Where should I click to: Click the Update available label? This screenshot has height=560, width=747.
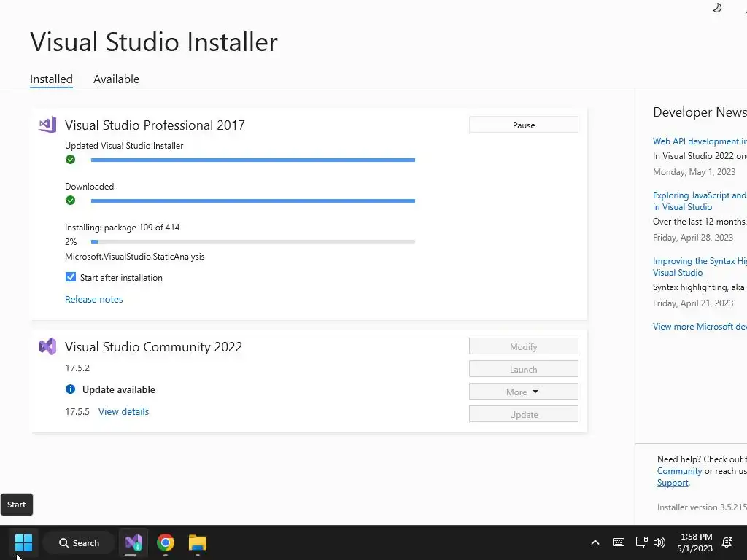(x=119, y=389)
